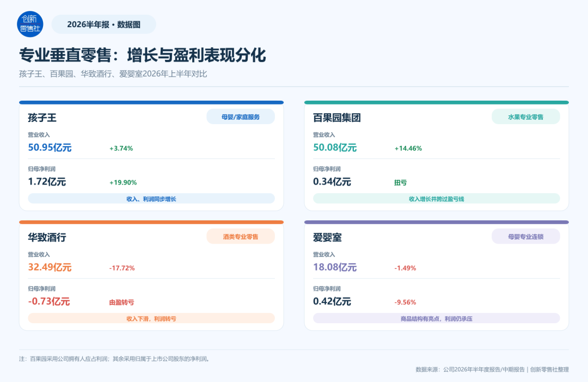Screen dimensions: 588x382
Task: Click 归母净利润 label in 百果园集团 card
Action: click(x=327, y=169)
